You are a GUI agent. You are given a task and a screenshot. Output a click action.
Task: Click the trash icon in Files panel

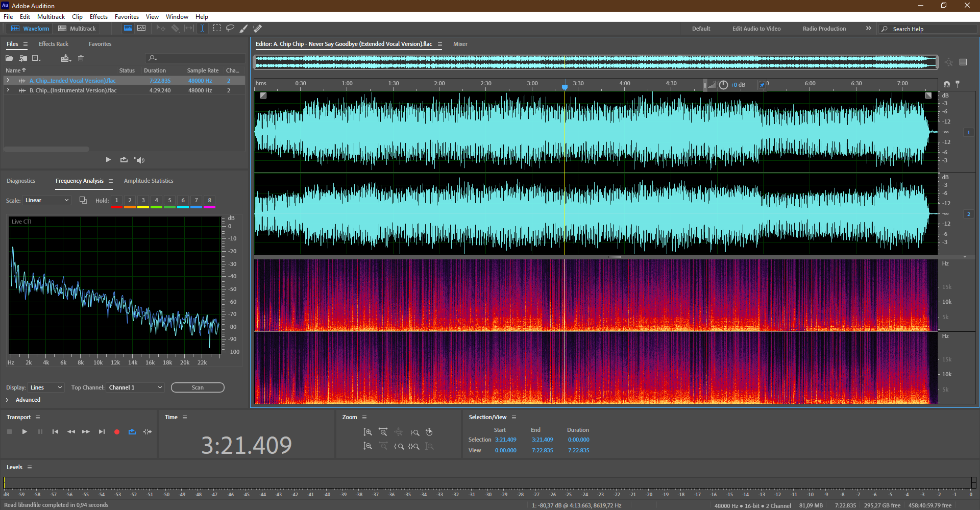click(81, 58)
